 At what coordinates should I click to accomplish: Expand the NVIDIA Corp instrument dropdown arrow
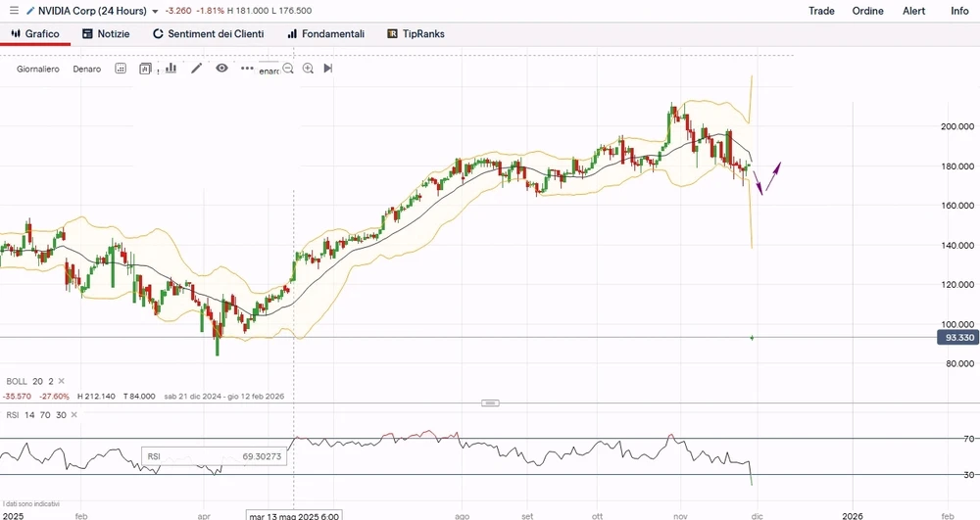[155, 12]
